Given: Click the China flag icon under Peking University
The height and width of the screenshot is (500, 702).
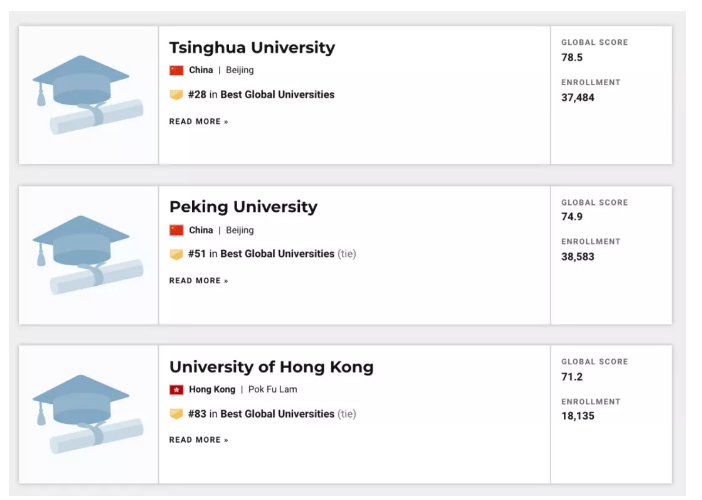Looking at the screenshot, I should pyautogui.click(x=176, y=230).
